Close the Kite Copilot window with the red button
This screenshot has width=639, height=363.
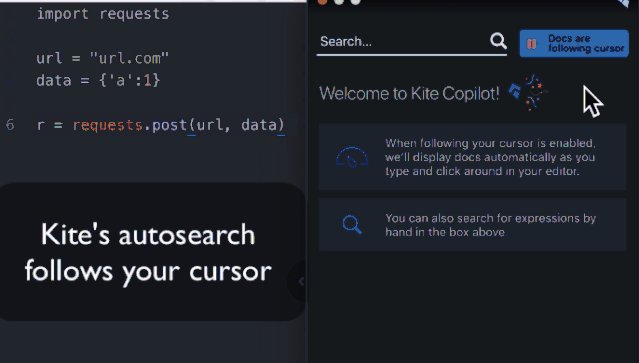pyautogui.click(x=322, y=2)
